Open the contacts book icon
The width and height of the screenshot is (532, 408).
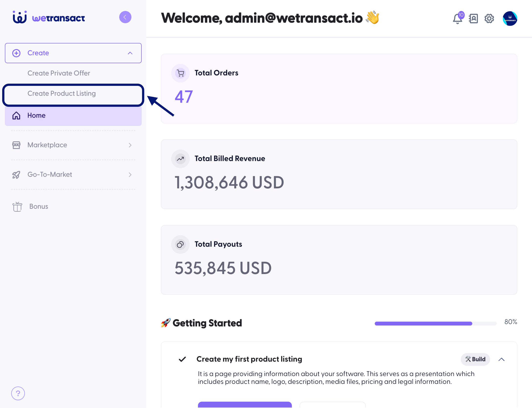click(x=473, y=19)
